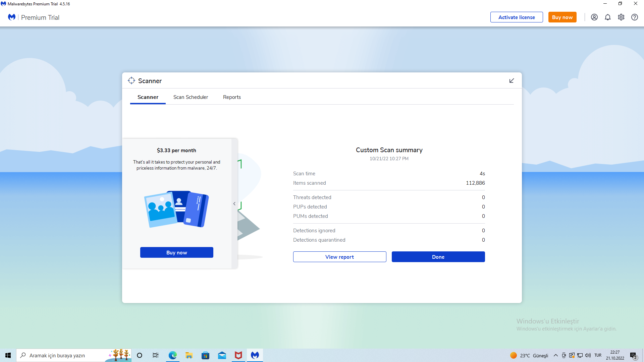644x362 pixels.
Task: Open the Windows Start menu
Action: [x=8, y=355]
